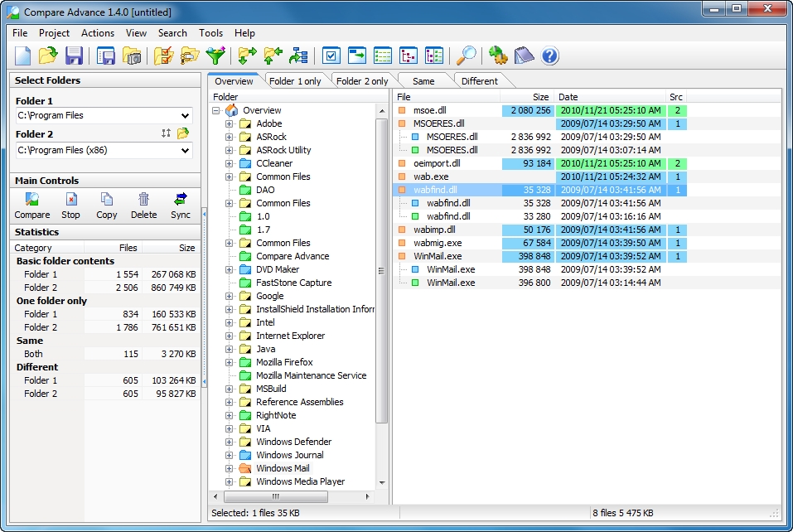Open the Actions menu
Screen dimensions: 793x532
click(x=98, y=33)
